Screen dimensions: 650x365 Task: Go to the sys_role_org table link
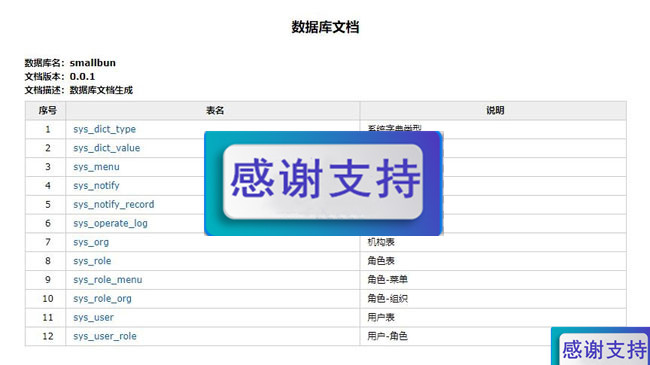(102, 299)
